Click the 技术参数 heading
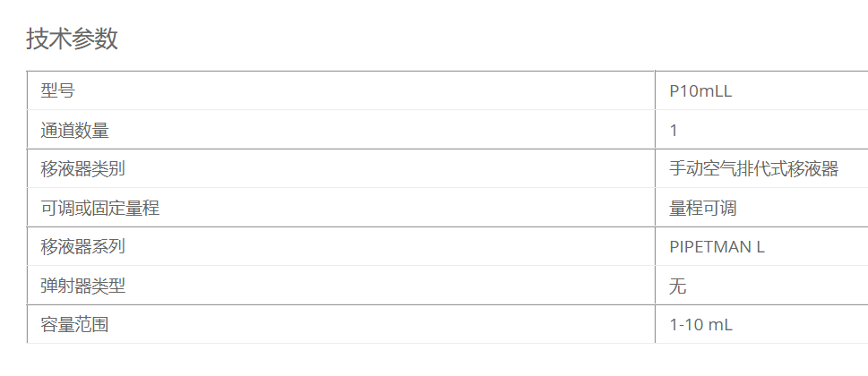 [x=72, y=39]
